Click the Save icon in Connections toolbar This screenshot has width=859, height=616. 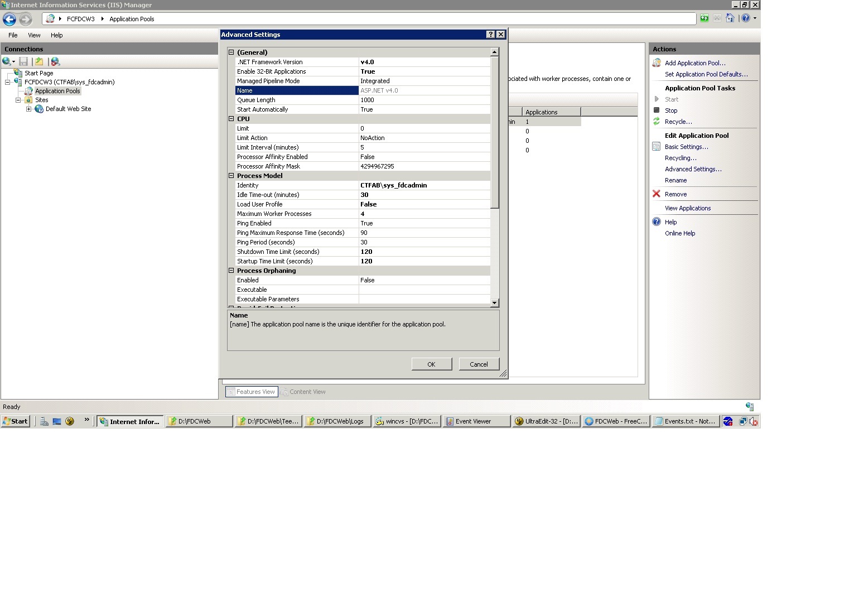(23, 61)
